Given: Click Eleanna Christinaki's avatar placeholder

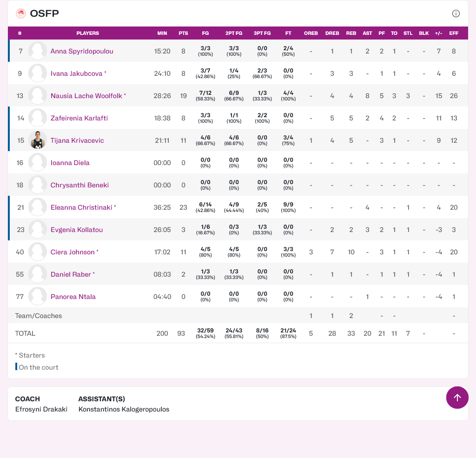Looking at the screenshot, I should (x=38, y=207).
